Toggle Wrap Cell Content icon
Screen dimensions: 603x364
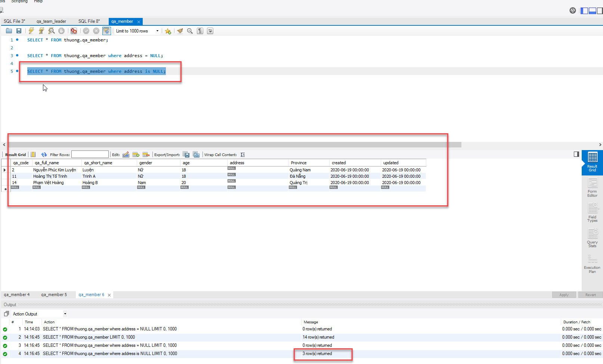(x=243, y=155)
